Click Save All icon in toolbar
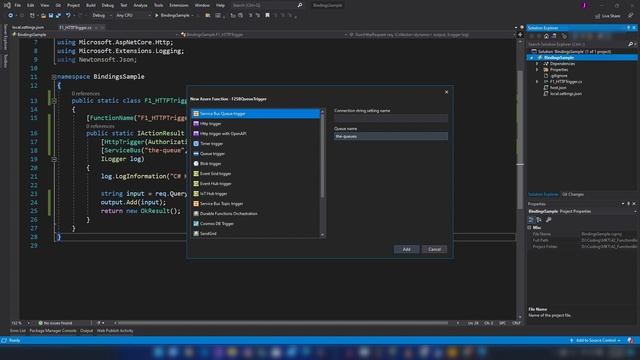640x360 pixels. click(58, 16)
